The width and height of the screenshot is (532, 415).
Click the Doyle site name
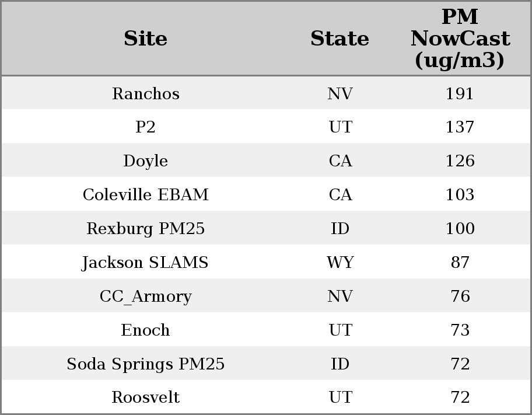[x=146, y=161]
